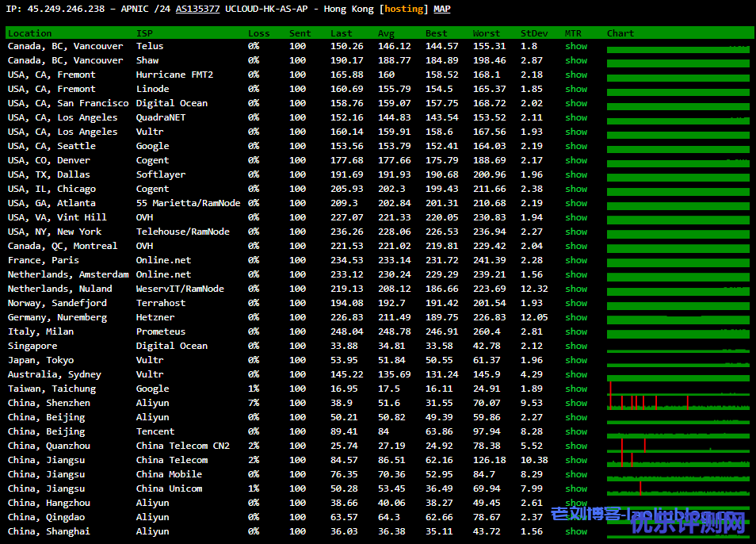This screenshot has width=756, height=544.
Task: Click the Loss column header
Action: pos(258,33)
